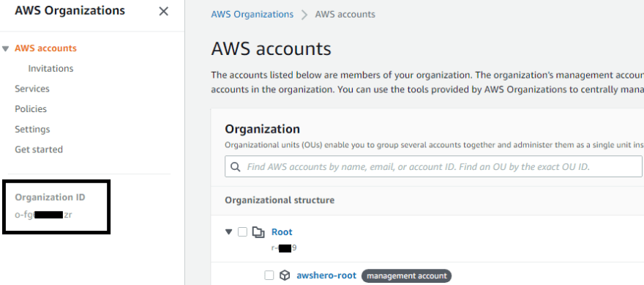Viewport: 644px width, 285px height.
Task: Open Services in the sidebar
Action: 32,89
